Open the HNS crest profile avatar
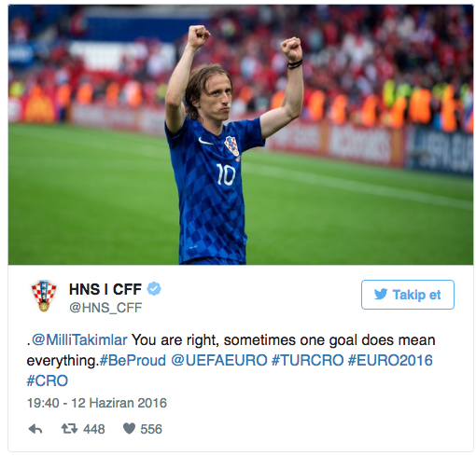Image resolution: width=476 pixels, height=456 pixels. pos(44,296)
